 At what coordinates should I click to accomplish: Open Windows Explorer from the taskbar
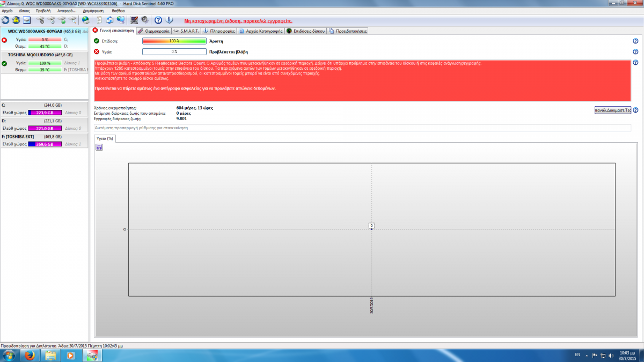(x=51, y=356)
